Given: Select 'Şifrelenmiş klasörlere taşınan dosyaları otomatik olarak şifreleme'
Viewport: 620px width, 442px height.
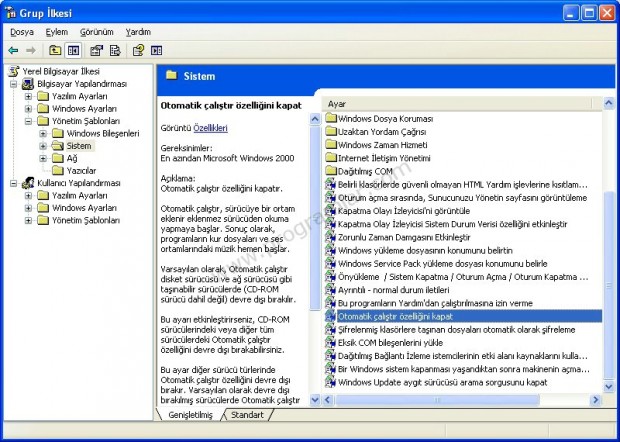Looking at the screenshot, I should coord(456,329).
